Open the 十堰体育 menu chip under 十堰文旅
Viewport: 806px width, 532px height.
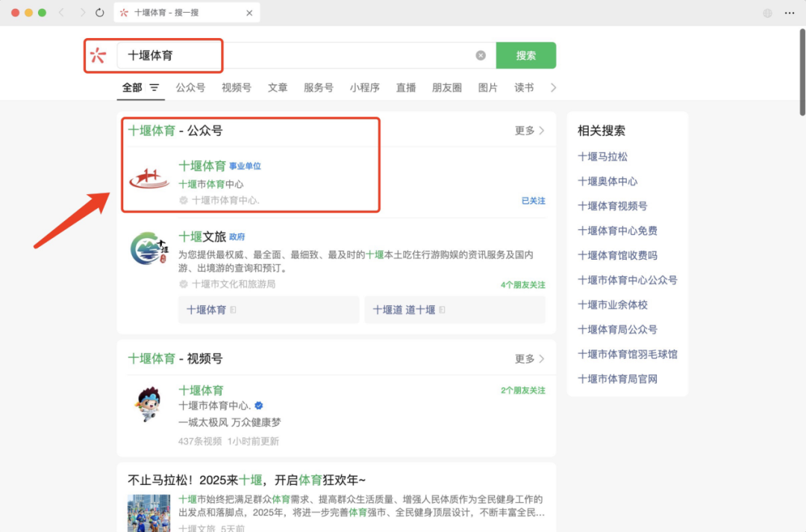point(269,310)
